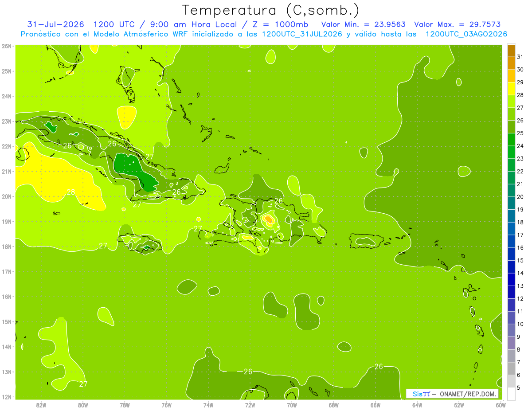Click the 'SisTT – ONAMET/REP.DOM.' credit label
Viewport: 532px width, 411px height.
pos(452,394)
